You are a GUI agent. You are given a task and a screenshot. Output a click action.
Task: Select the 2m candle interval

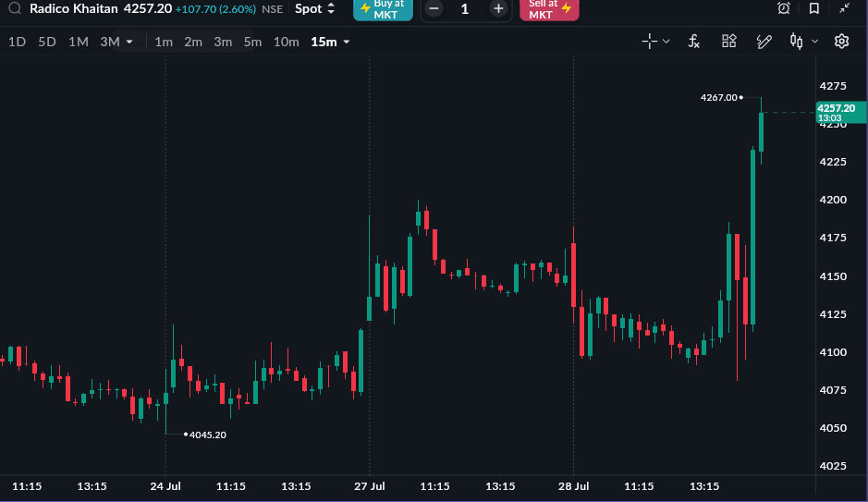pos(193,42)
